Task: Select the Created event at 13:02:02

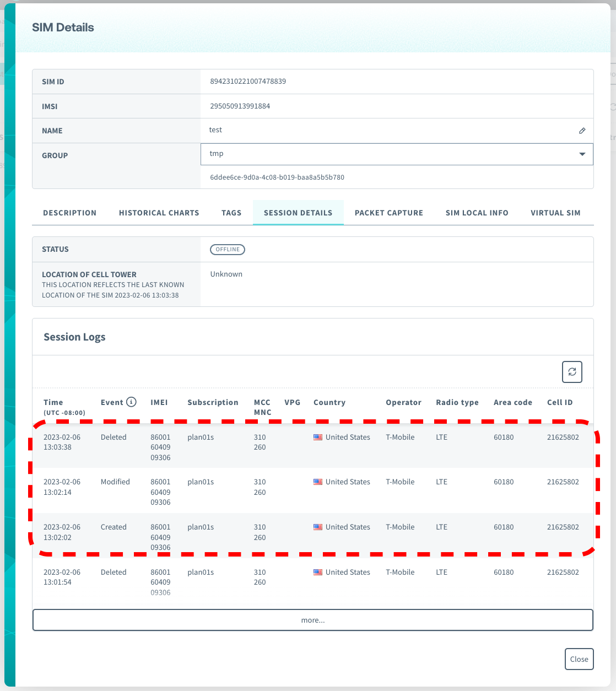Action: tap(114, 527)
